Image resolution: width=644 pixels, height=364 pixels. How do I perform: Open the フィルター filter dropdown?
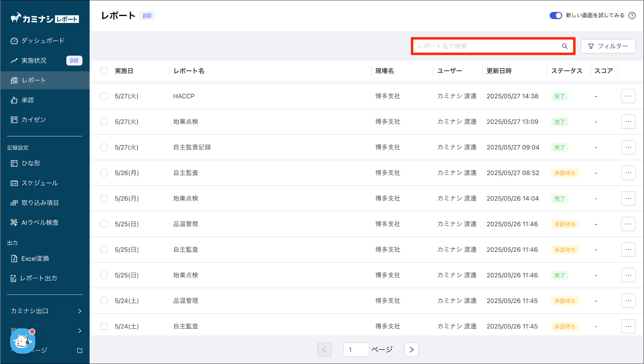tap(608, 46)
